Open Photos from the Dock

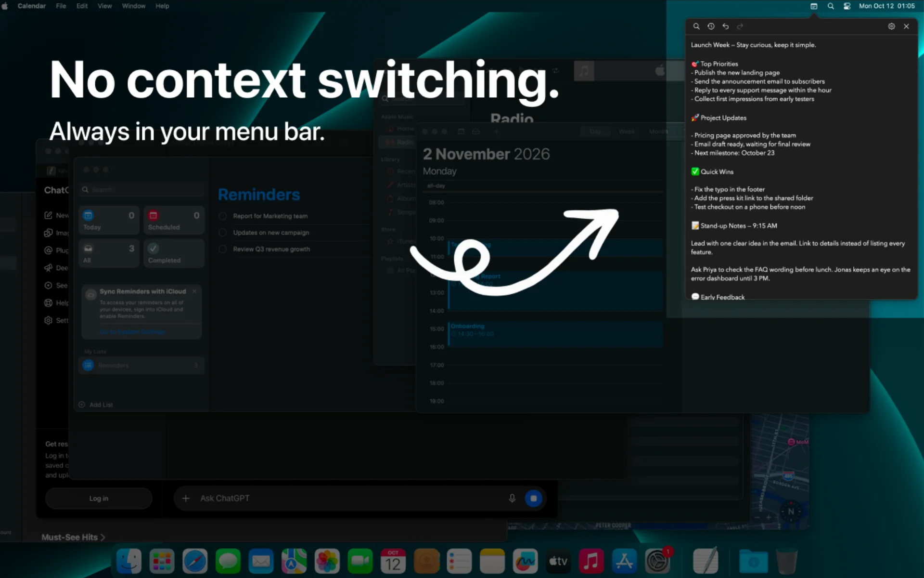pyautogui.click(x=327, y=561)
